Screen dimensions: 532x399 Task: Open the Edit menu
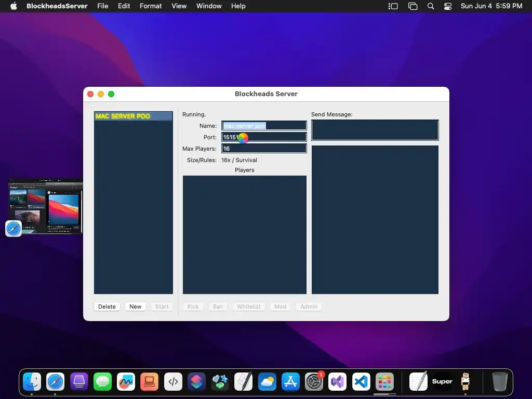tap(124, 6)
